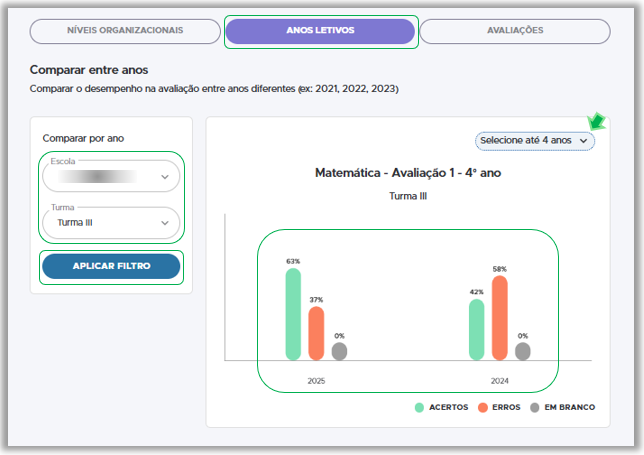Click the 37% value label
Screen dimensions: 644x455
click(316, 300)
